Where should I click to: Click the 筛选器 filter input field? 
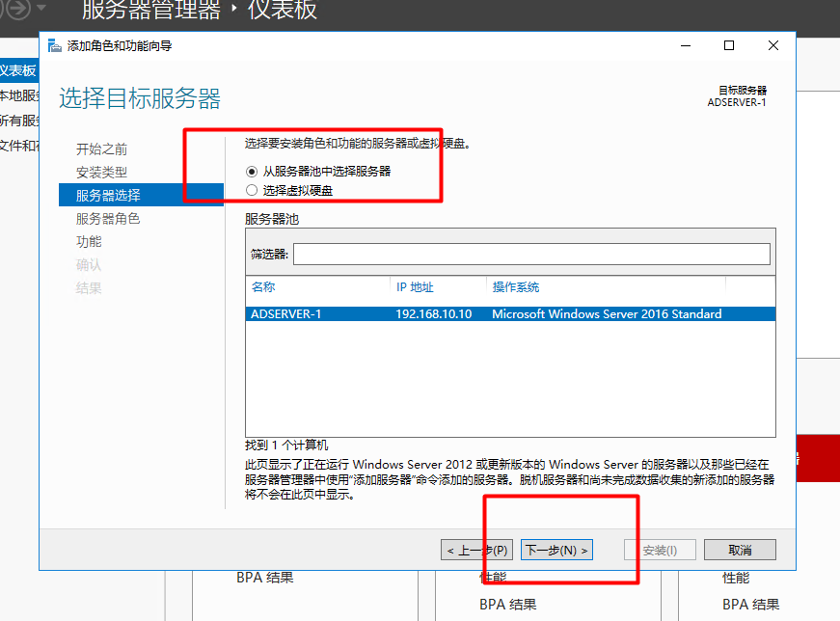coord(531,254)
